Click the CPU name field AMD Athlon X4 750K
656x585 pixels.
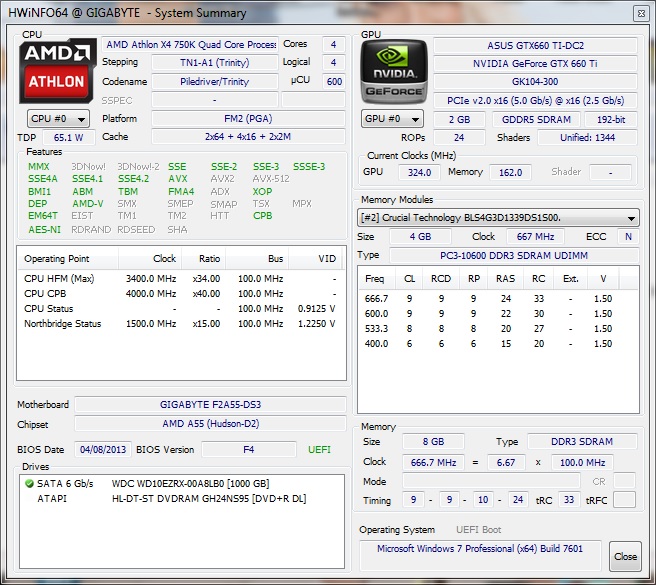(x=190, y=45)
